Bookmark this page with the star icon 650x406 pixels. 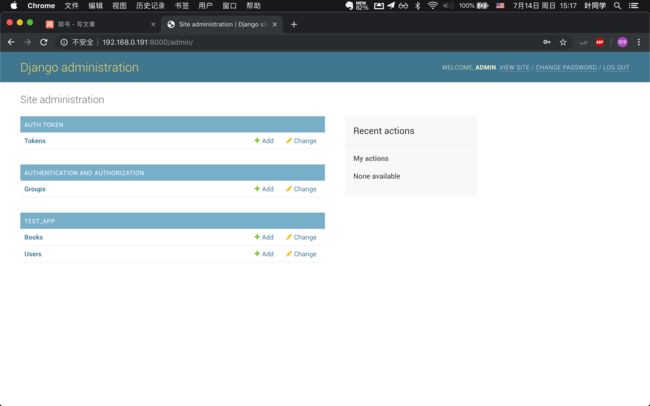(563, 42)
